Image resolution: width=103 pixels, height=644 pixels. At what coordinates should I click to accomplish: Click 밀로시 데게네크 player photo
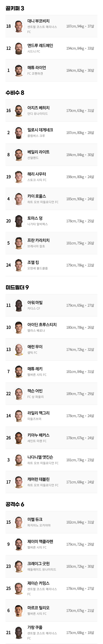tap(18, 133)
